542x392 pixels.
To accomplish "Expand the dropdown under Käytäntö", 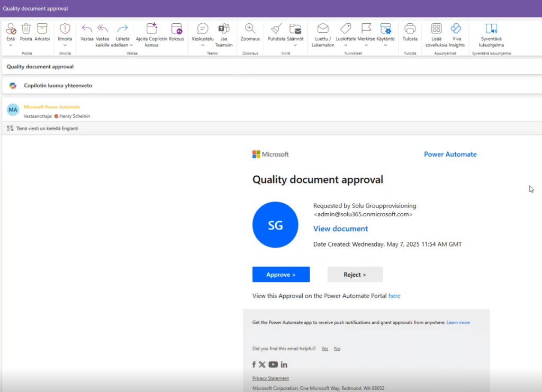I will (385, 45).
